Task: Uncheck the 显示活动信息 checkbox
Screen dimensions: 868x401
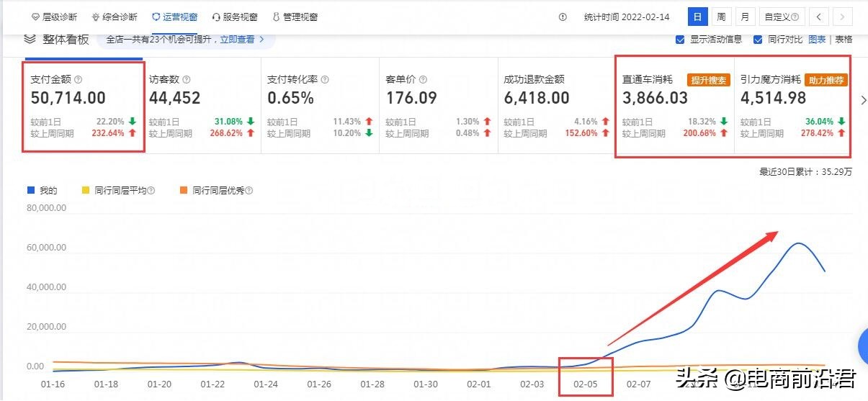Action: [x=680, y=40]
